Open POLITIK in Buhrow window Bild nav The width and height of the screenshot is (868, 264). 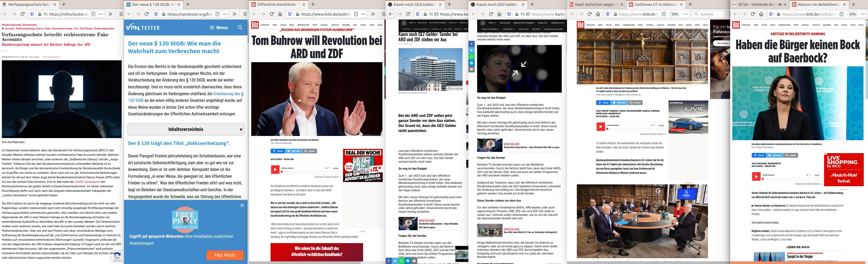click(283, 25)
